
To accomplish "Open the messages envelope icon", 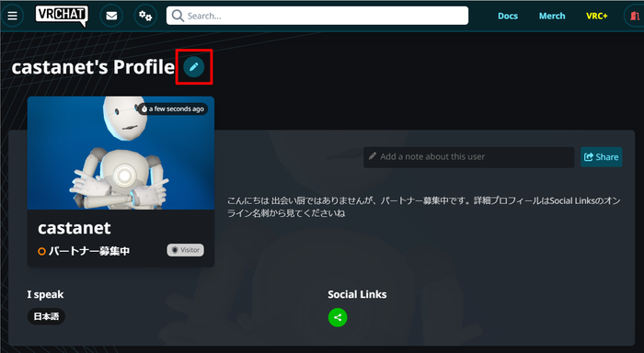I will pyautogui.click(x=111, y=16).
